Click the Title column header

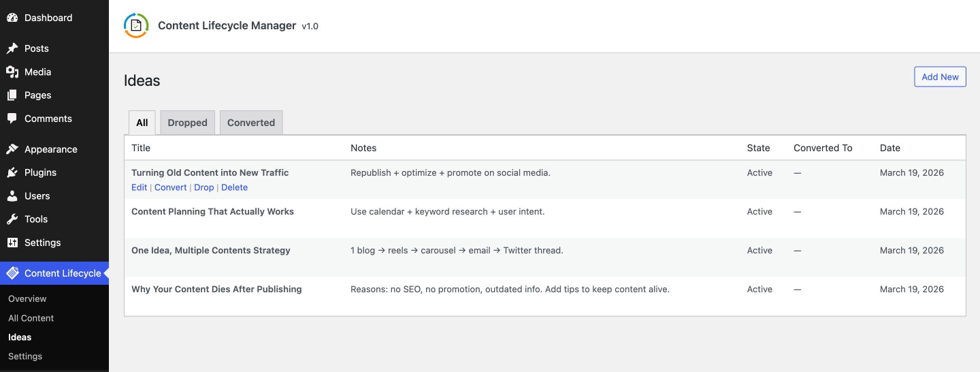point(141,148)
